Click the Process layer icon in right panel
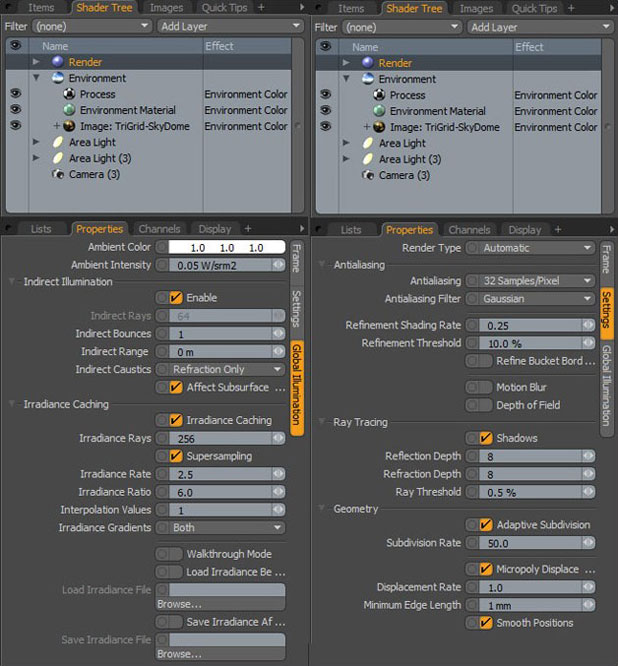618x666 pixels. point(379,95)
